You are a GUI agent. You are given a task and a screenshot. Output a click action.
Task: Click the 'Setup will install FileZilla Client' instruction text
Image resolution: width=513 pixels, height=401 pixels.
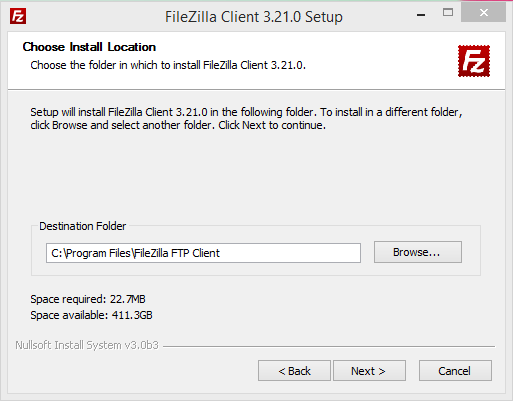[x=246, y=118]
